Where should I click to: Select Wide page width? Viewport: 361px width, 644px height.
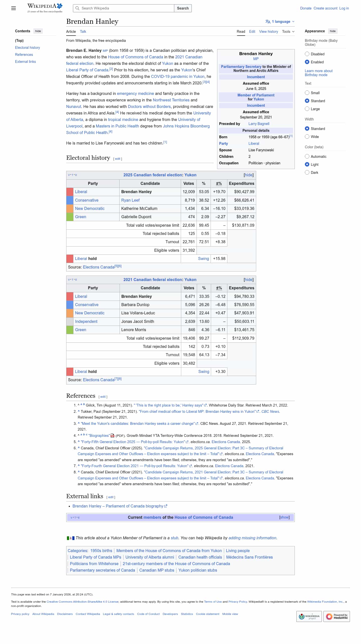point(307,137)
